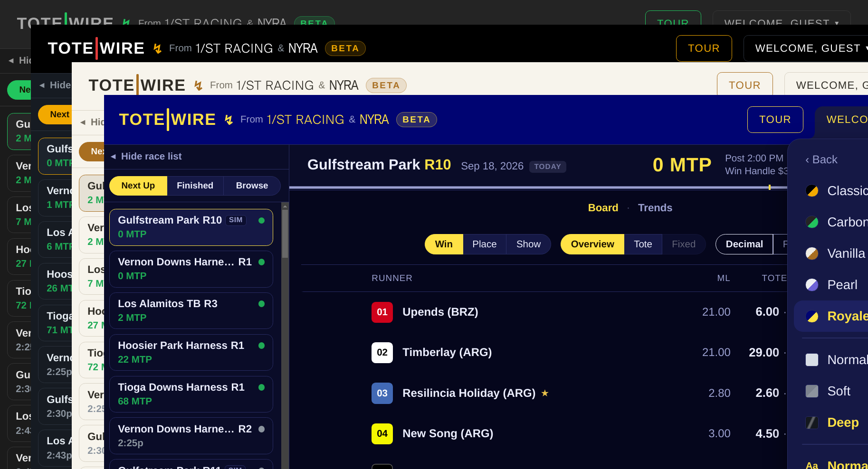
Task: Click the race list scrollbar
Action: [x=285, y=335]
